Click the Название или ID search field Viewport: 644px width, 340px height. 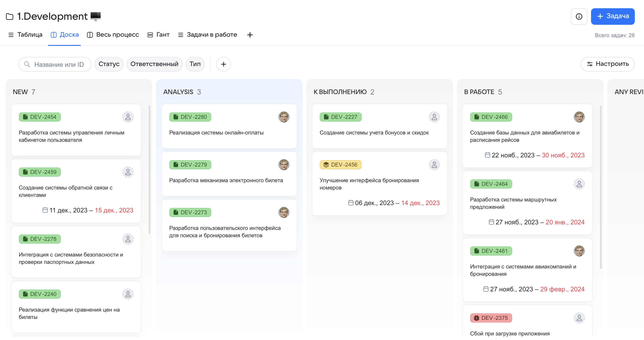[x=55, y=64]
